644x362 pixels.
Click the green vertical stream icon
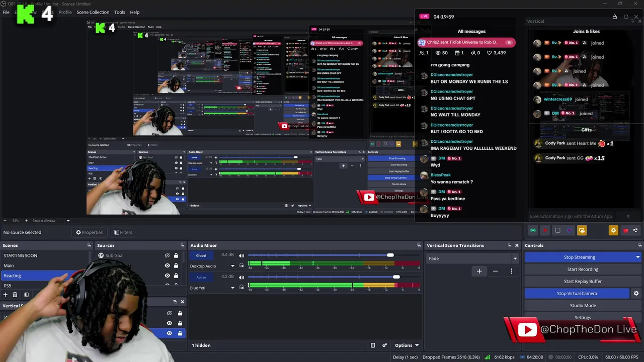click(x=533, y=230)
